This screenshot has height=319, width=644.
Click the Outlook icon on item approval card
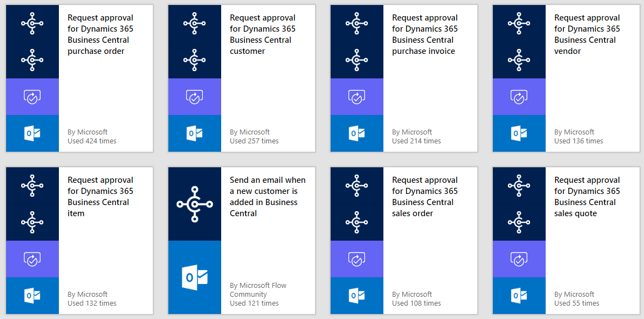[32, 296]
